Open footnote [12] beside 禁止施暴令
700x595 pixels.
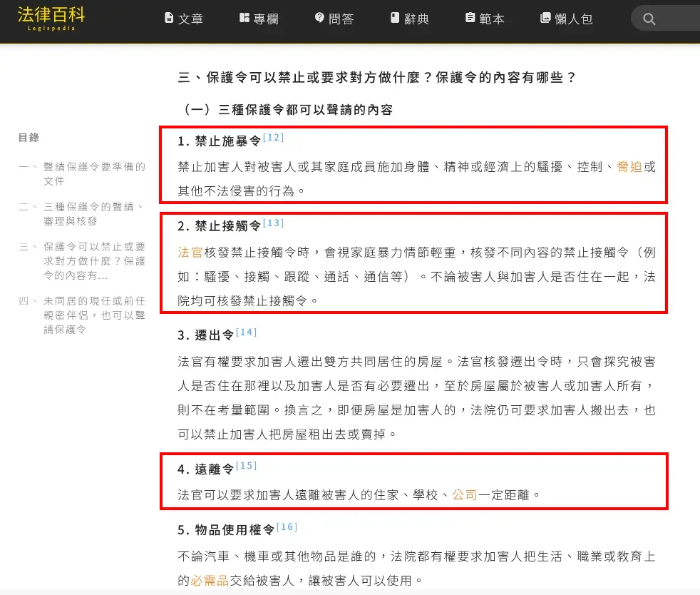(273, 138)
